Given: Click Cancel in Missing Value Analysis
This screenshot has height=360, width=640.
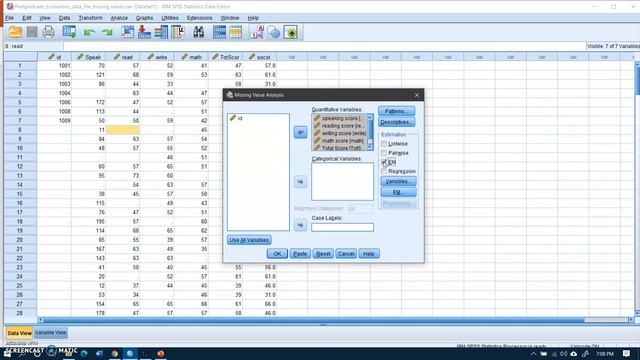Looking at the screenshot, I should coord(346,254).
